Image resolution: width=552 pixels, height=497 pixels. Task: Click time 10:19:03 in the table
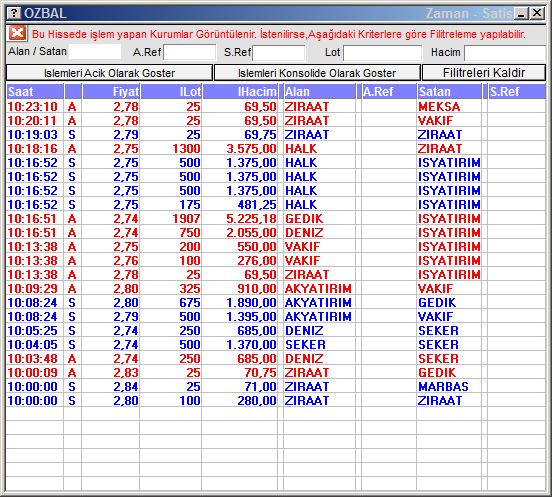pyautogui.click(x=32, y=135)
